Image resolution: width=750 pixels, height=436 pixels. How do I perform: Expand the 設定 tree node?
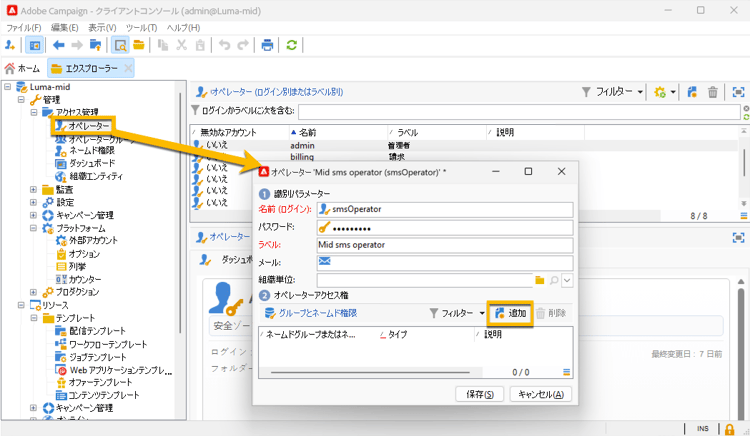click(x=33, y=202)
